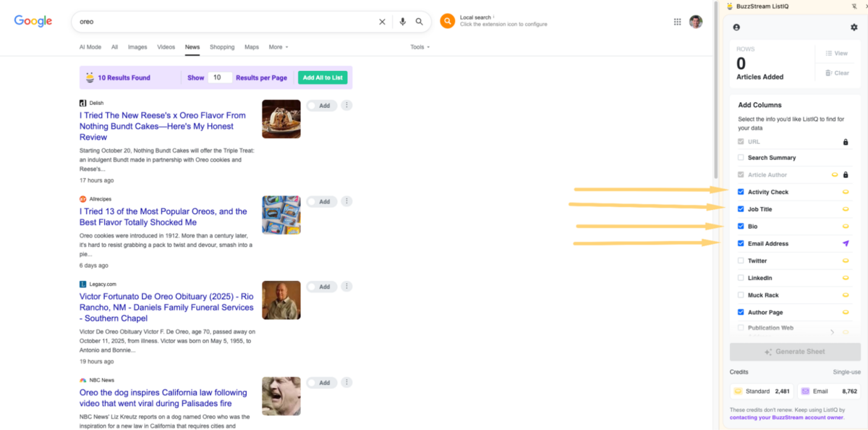Switch to the Images tab
868x430 pixels.
137,47
